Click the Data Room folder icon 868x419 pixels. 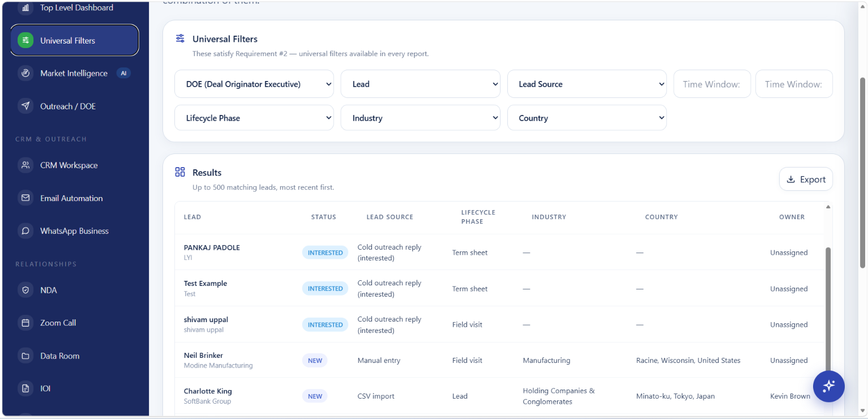coord(25,356)
